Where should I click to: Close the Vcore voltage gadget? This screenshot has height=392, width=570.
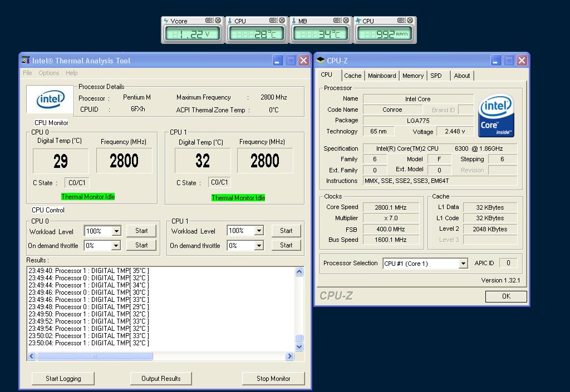click(218, 21)
